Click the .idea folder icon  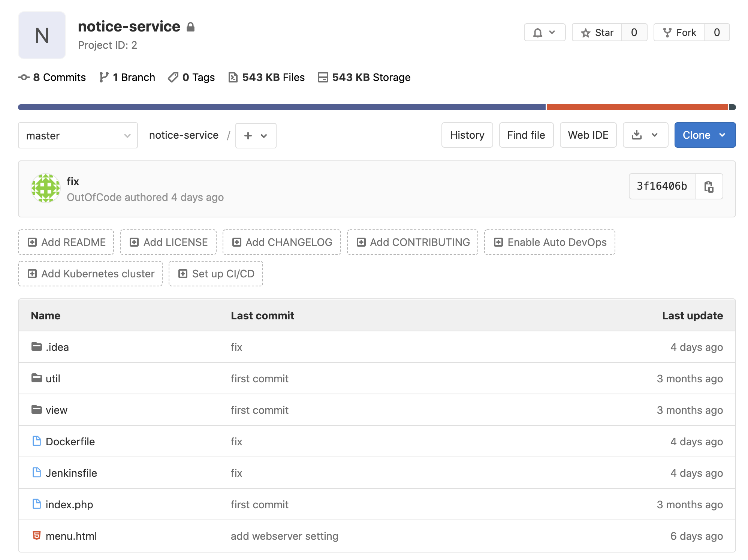tap(37, 347)
